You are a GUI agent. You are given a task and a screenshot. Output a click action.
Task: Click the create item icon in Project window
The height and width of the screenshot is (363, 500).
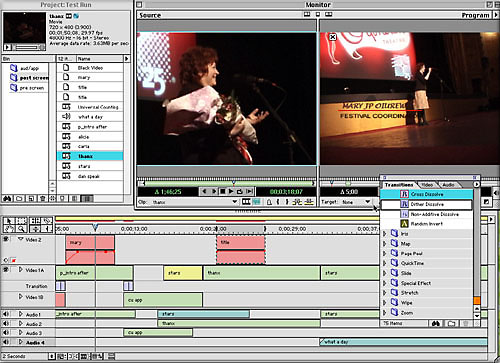tap(31, 199)
